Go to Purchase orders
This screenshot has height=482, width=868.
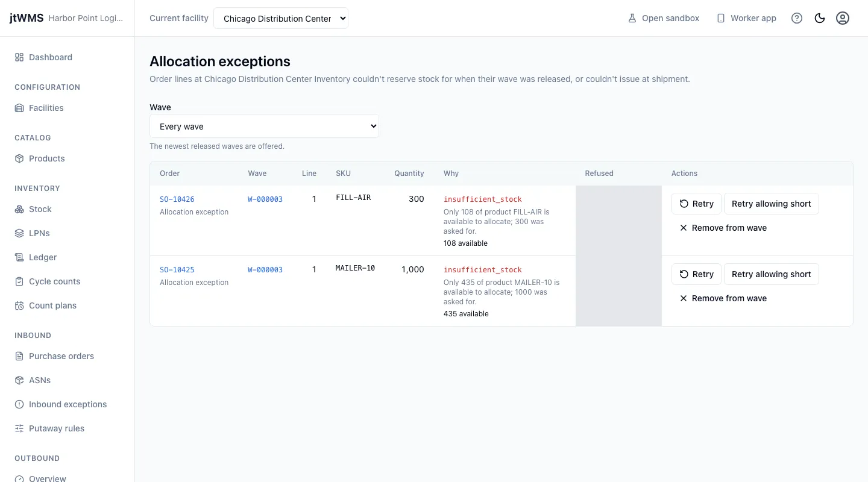coord(67,356)
